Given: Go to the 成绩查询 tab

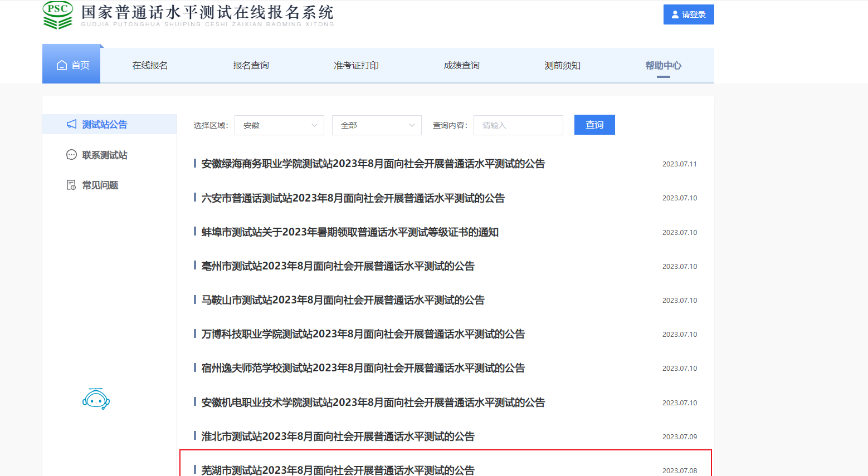Looking at the screenshot, I should pos(461,66).
